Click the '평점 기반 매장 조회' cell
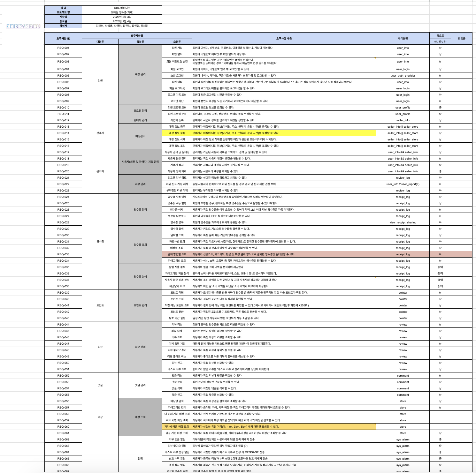 177,433
